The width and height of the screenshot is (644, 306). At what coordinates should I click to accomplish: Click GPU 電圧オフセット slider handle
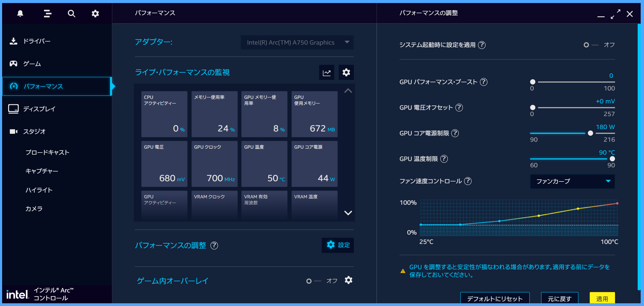[x=533, y=108]
